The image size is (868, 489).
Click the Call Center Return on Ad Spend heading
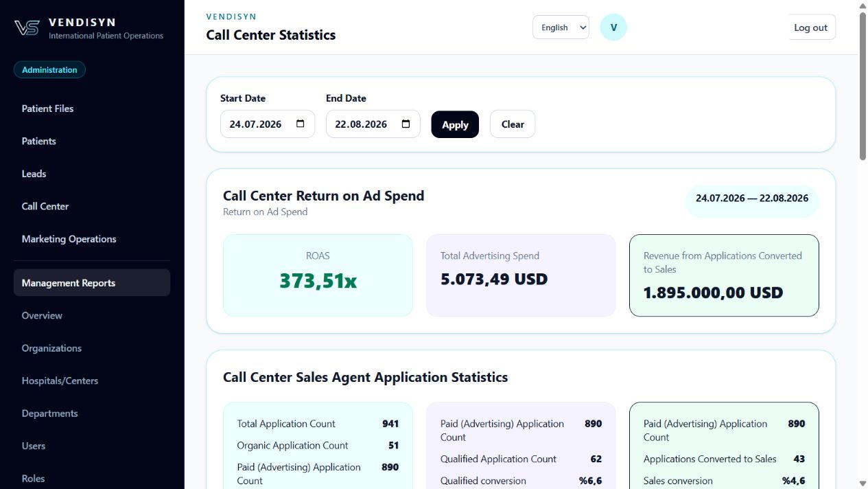(324, 196)
